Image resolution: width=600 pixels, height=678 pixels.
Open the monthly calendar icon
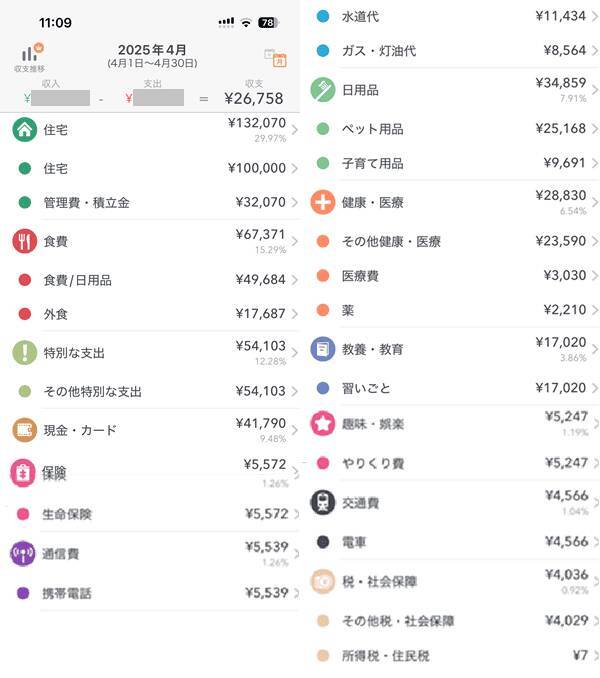point(274,58)
